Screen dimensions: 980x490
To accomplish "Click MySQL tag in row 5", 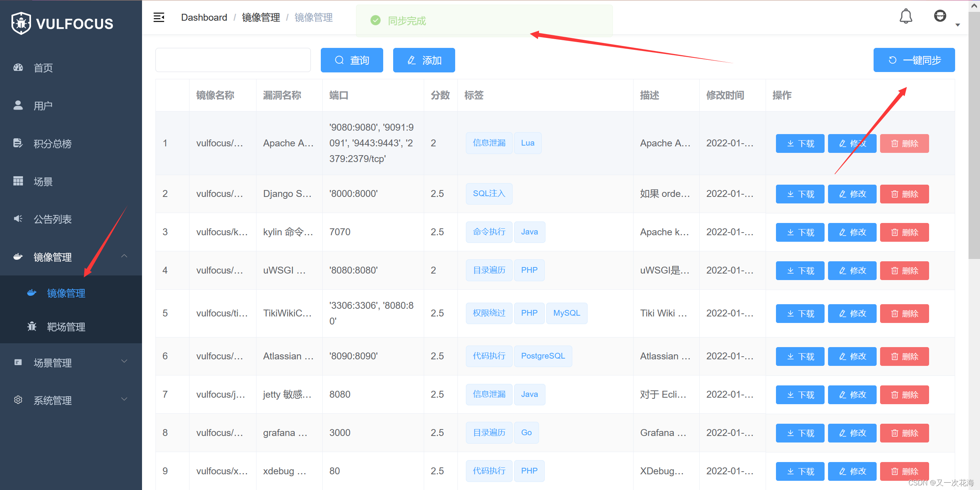I will (567, 313).
